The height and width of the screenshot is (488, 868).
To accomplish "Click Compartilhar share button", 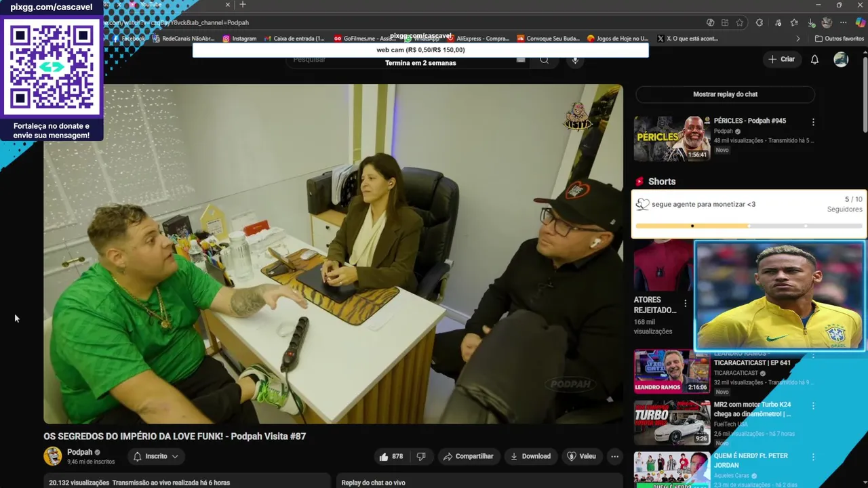I will coord(468,456).
